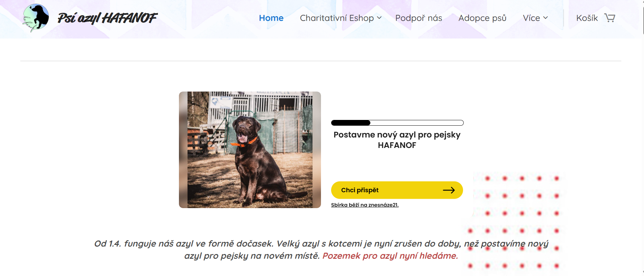Click the page vertical scrollbar

(x=643, y=138)
